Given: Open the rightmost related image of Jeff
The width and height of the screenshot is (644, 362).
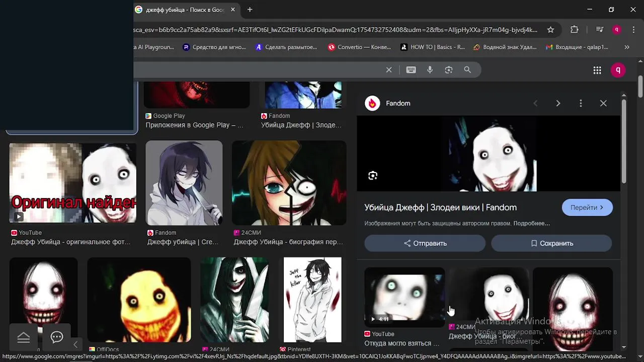Looking at the screenshot, I should point(573,309).
